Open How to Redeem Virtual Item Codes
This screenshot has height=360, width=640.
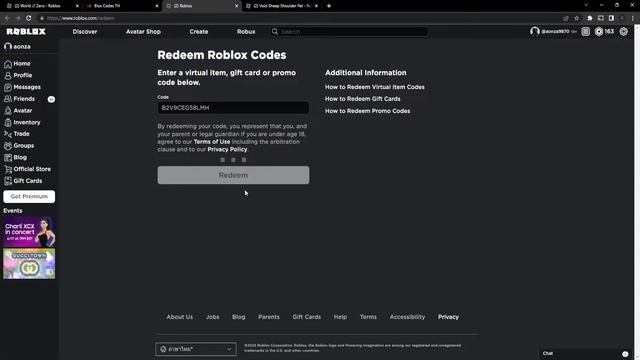pyautogui.click(x=375, y=87)
